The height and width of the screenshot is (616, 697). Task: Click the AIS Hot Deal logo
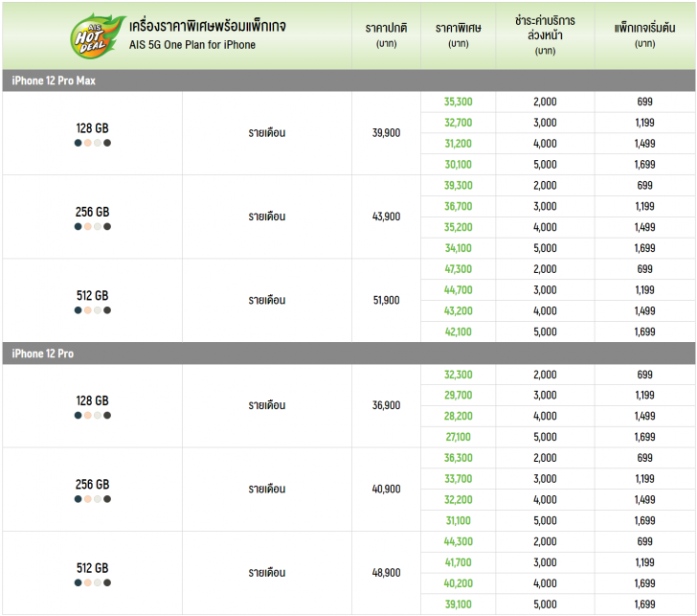[x=97, y=36]
